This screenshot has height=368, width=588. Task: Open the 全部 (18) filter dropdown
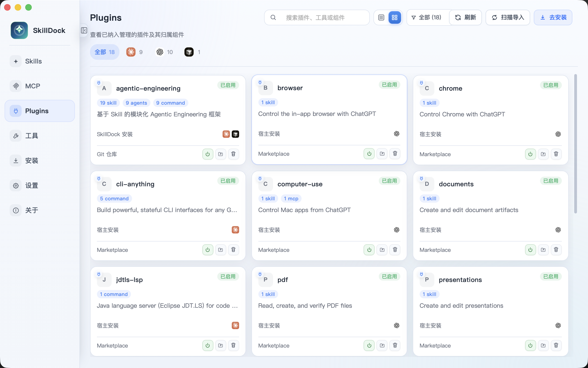(x=428, y=17)
